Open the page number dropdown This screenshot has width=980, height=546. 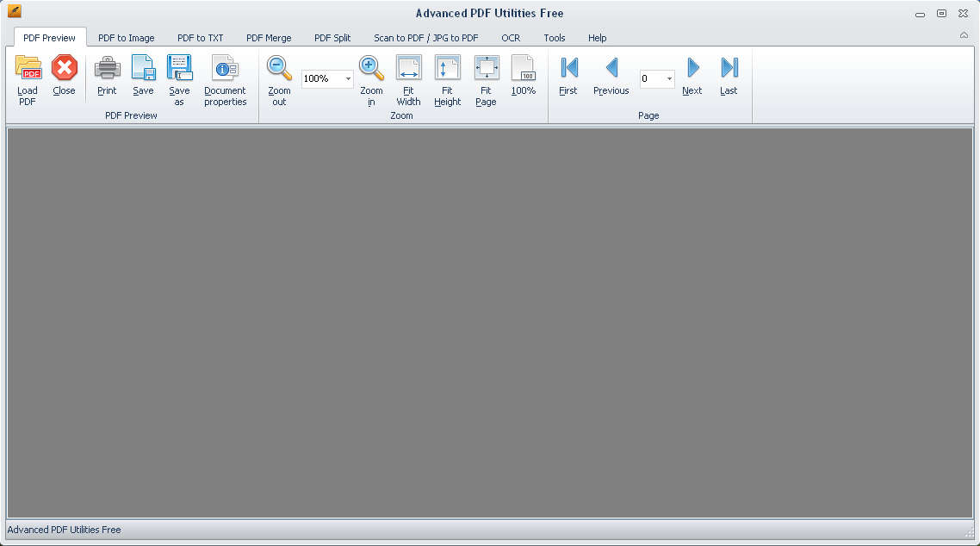tap(669, 79)
